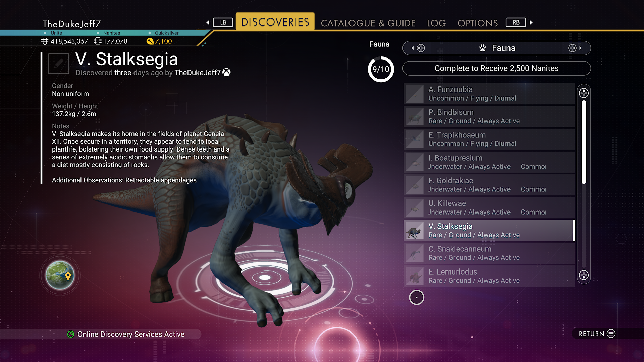Click the LB bumper icon
This screenshot has width=644, height=362.
tap(223, 22)
